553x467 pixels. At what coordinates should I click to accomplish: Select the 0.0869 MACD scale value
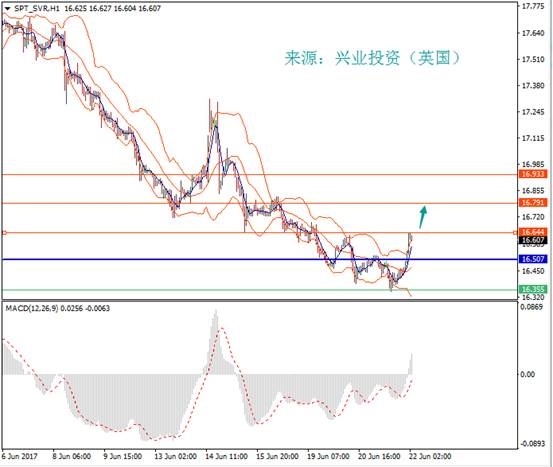[532, 307]
